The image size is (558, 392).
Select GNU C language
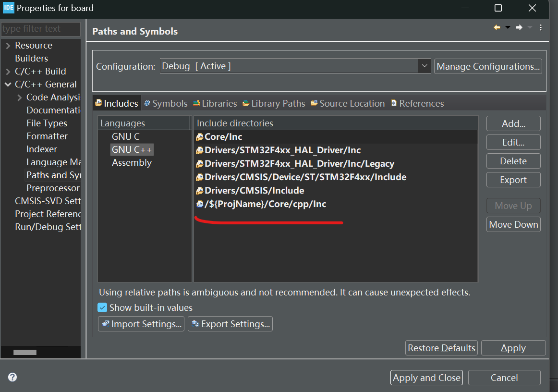click(126, 137)
